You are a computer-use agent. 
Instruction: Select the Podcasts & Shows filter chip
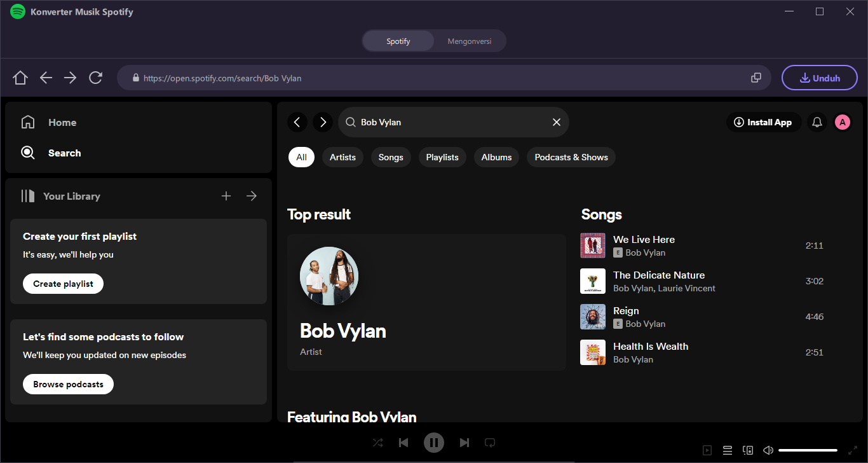pyautogui.click(x=571, y=157)
